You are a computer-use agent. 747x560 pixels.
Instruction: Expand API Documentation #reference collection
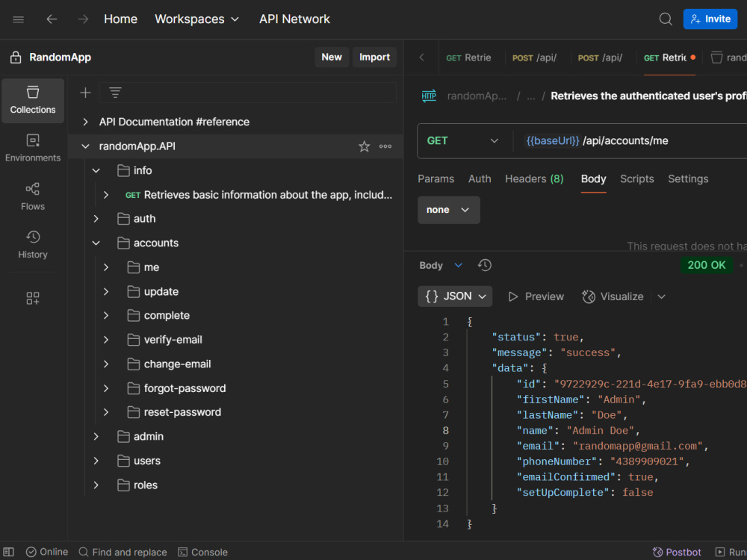pos(85,122)
